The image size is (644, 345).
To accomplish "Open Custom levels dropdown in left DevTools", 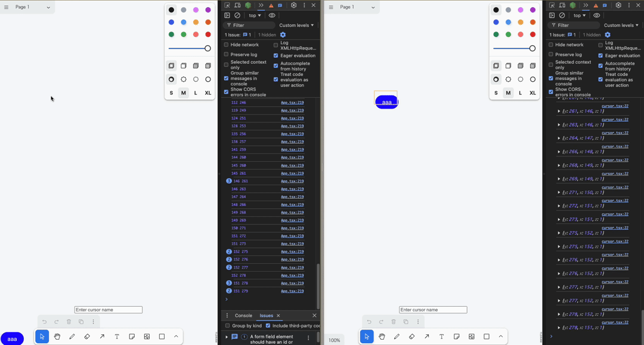I will click(x=296, y=25).
